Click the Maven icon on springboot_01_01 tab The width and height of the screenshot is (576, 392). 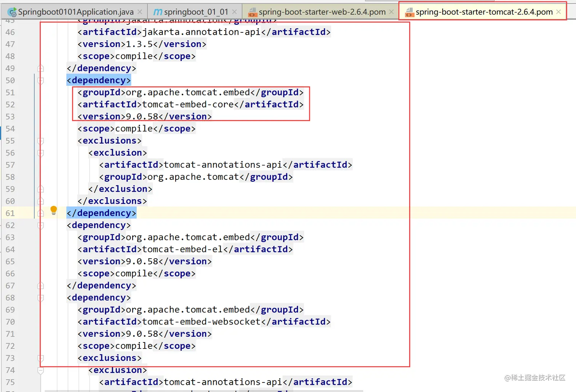tap(157, 12)
